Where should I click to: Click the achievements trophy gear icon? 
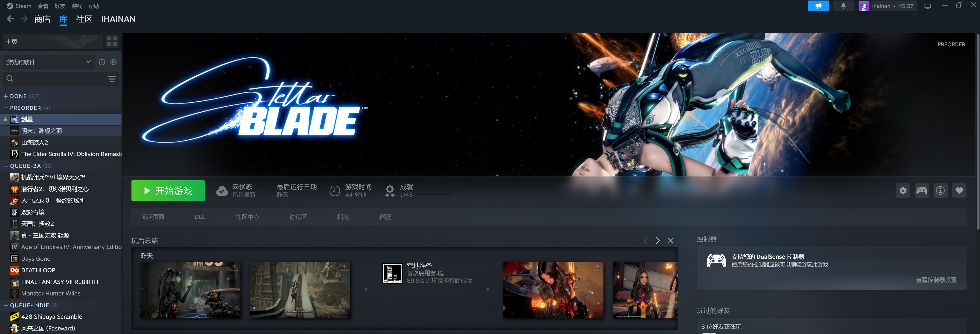(390, 190)
